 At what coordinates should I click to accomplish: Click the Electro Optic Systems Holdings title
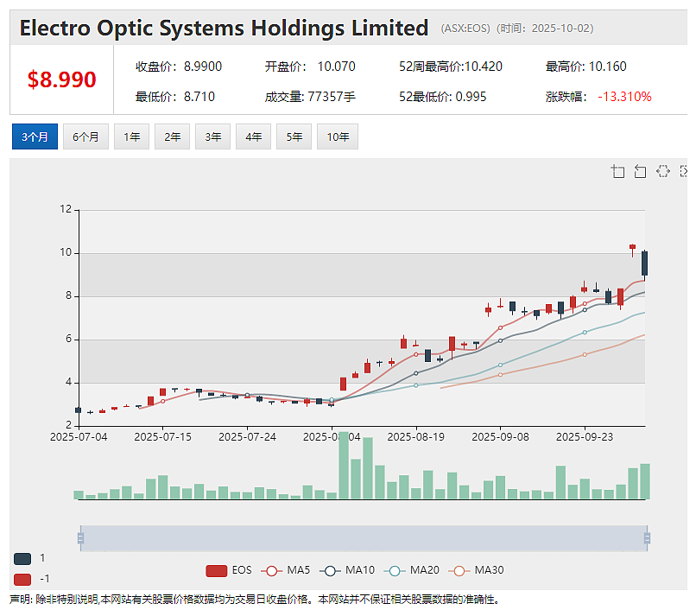224,28
